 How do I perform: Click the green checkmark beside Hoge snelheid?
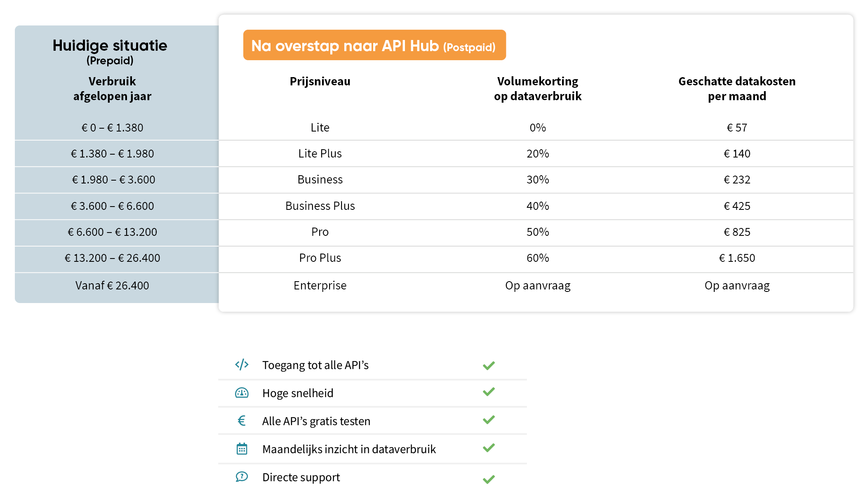489,392
